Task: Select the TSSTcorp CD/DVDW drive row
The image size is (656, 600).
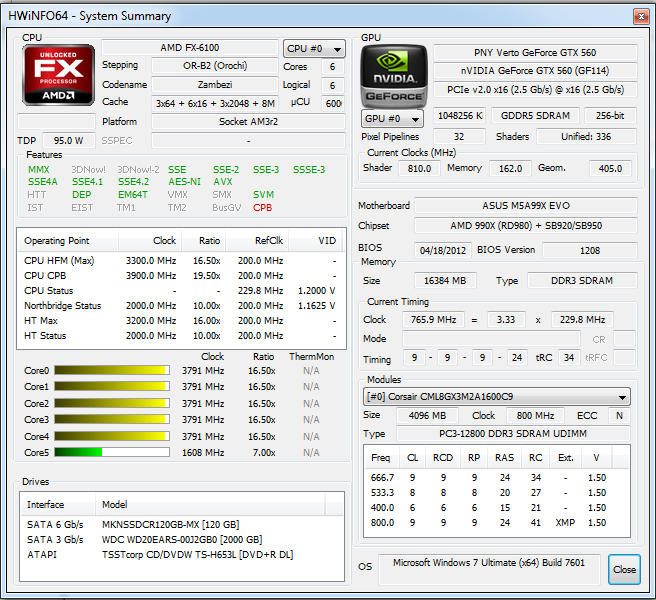Action: point(182,555)
